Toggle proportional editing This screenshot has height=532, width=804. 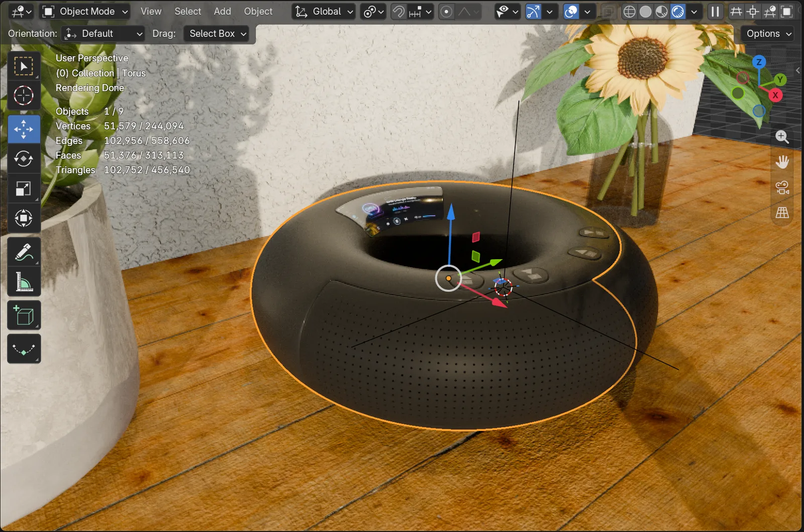point(446,12)
